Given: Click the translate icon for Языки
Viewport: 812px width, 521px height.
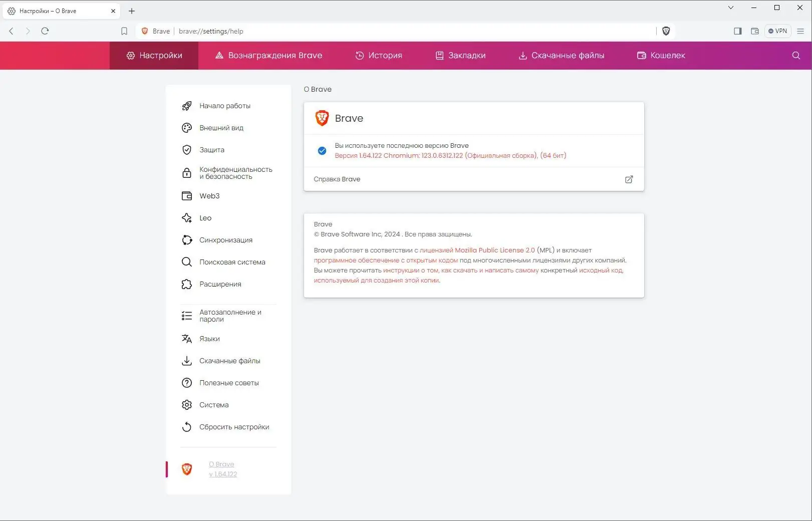Looking at the screenshot, I should click(x=187, y=339).
